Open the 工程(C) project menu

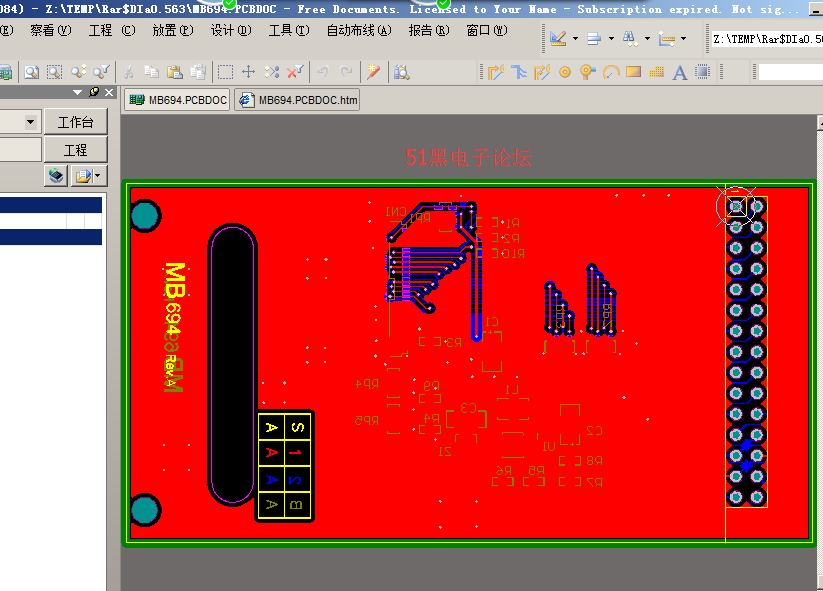111,30
